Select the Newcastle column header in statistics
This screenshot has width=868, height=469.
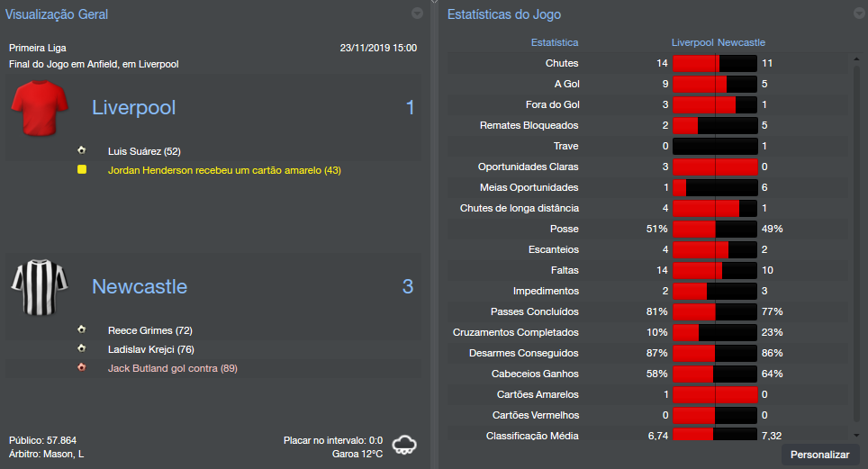tap(742, 42)
